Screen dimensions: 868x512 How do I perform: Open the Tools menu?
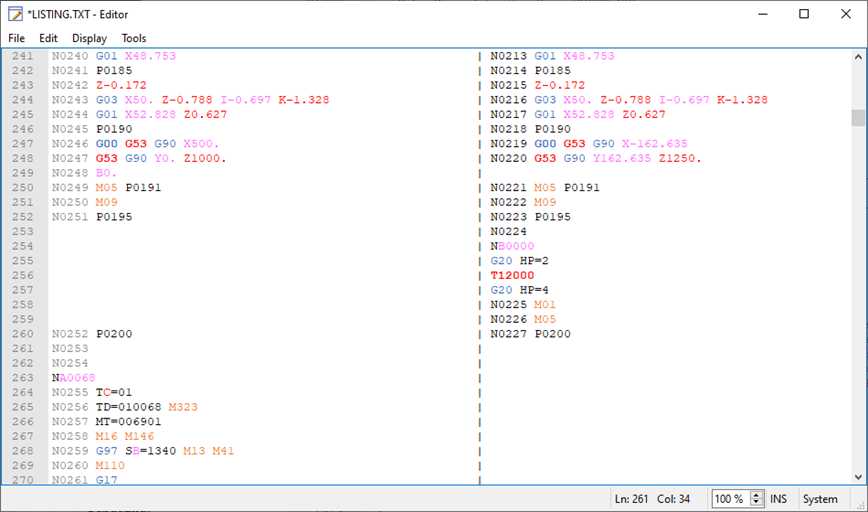click(134, 38)
